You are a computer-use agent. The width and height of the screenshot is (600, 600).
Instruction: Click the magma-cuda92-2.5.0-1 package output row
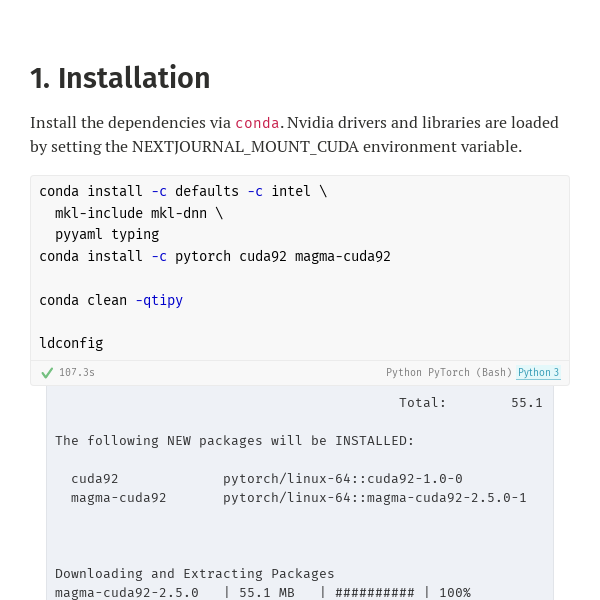coord(298,498)
